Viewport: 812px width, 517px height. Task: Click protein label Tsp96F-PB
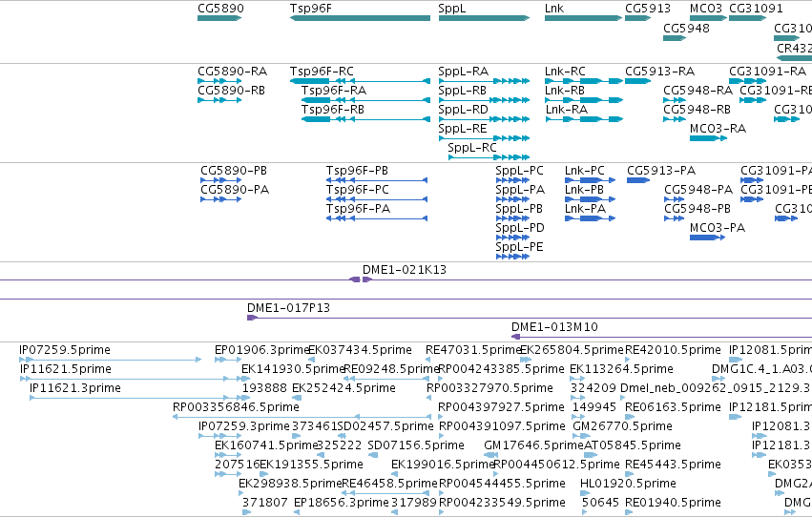point(357,170)
